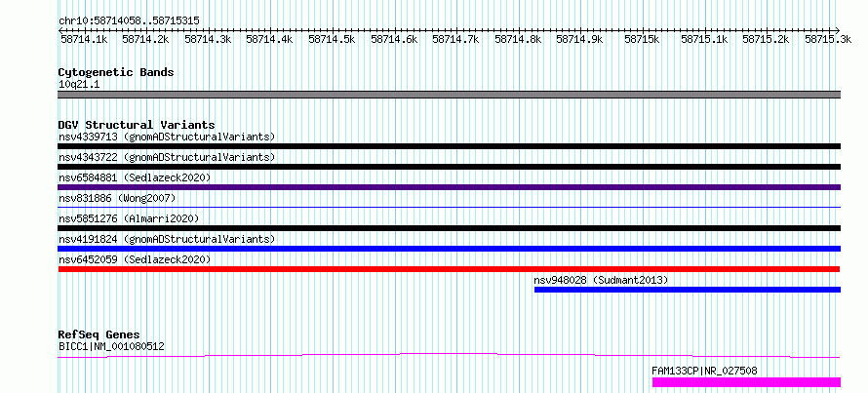Click the blue bar under nsv948028
The height and width of the screenshot is (393, 868).
(688, 290)
